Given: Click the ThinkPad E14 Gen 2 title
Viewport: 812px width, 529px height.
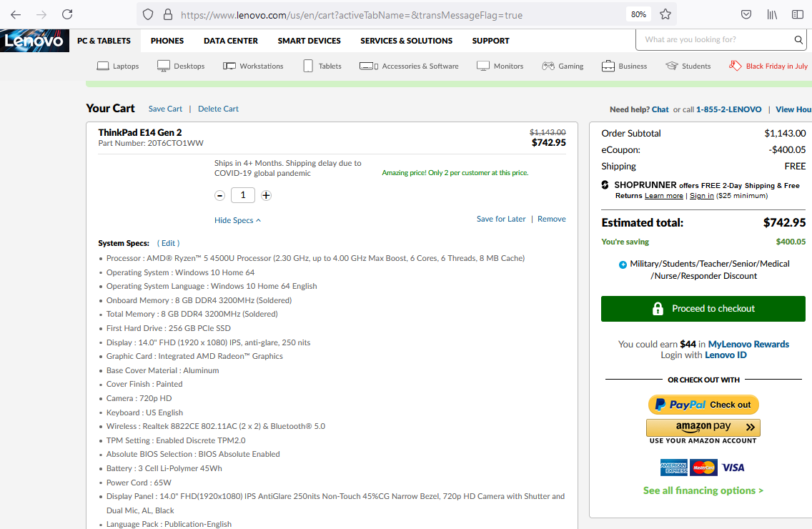Looking at the screenshot, I should click(140, 133).
